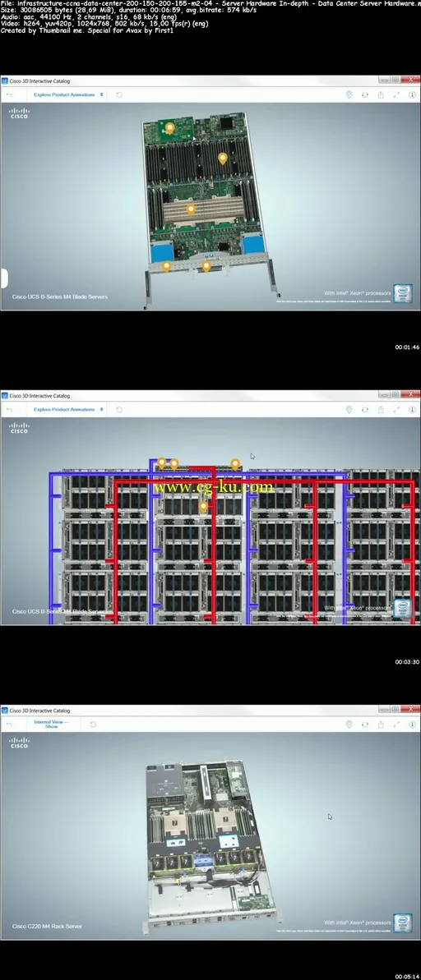421x980 pixels.
Task: Click fullscreen arrows icon in the C220 M4 frame
Action: tap(396, 725)
